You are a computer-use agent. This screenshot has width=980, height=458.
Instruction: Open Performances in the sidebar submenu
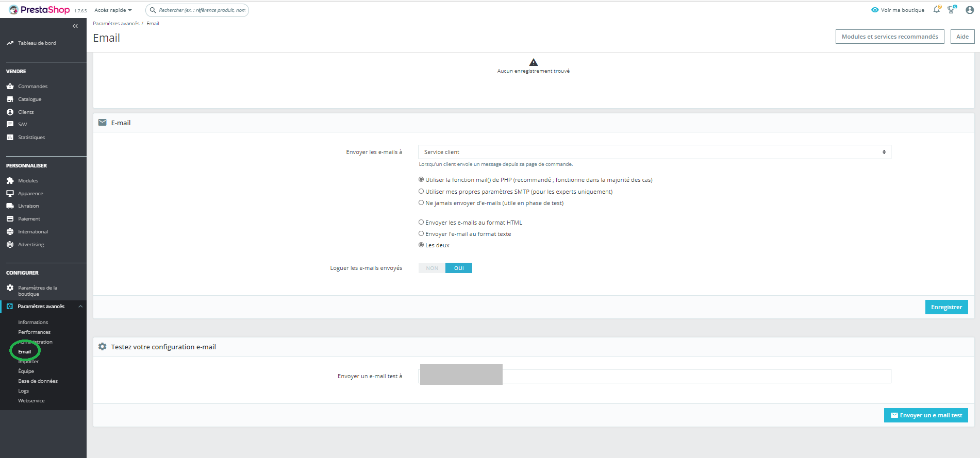point(34,332)
